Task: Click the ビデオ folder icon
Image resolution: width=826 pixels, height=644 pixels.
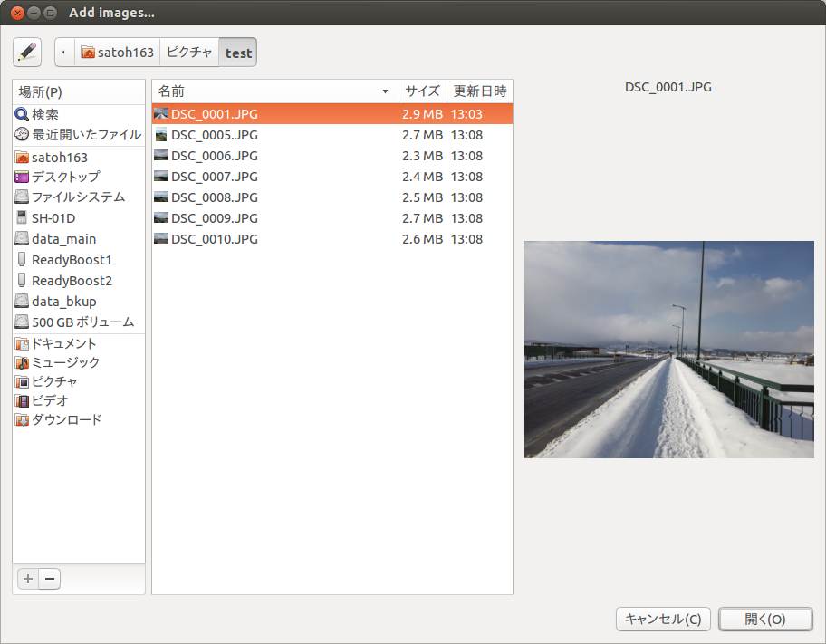Action: coord(22,400)
